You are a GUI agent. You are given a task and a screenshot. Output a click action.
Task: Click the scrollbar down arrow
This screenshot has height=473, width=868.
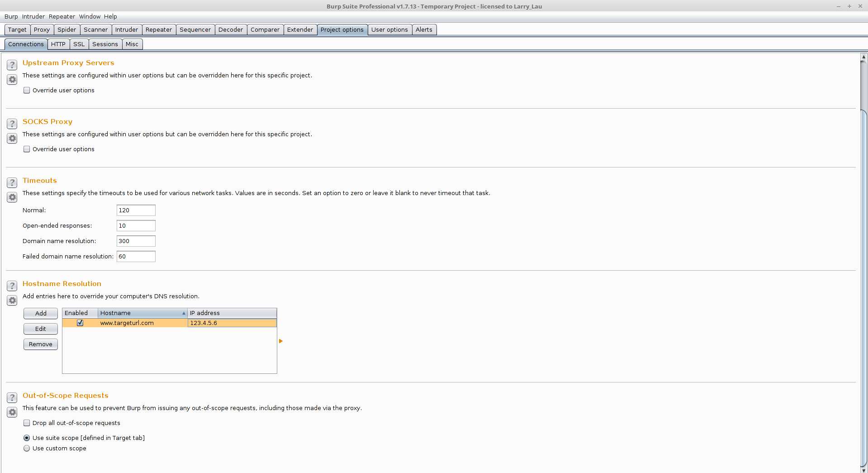pos(863,470)
